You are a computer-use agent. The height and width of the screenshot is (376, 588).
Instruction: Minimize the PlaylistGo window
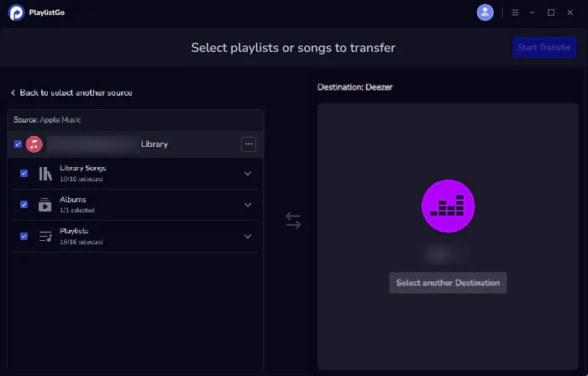[x=532, y=13]
